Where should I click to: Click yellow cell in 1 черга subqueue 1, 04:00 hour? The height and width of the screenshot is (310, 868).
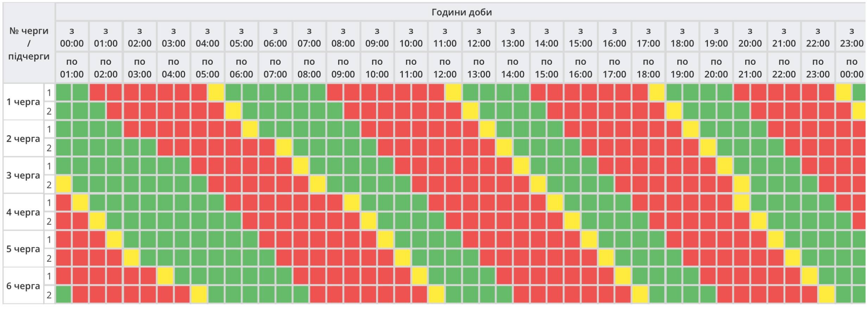[x=216, y=93]
